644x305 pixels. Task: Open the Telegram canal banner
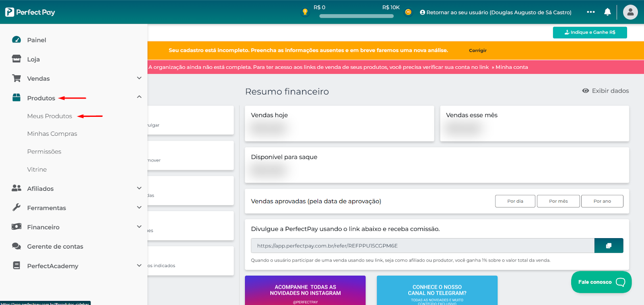coord(437,290)
